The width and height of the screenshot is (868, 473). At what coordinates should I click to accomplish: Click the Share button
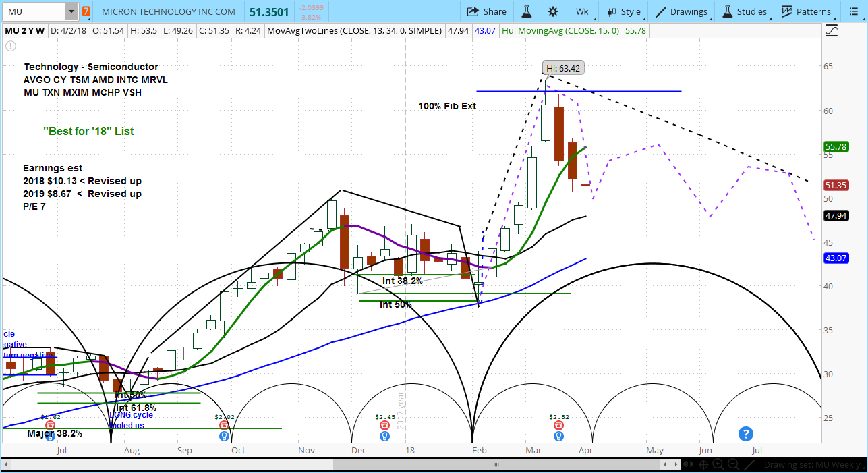[x=487, y=11]
